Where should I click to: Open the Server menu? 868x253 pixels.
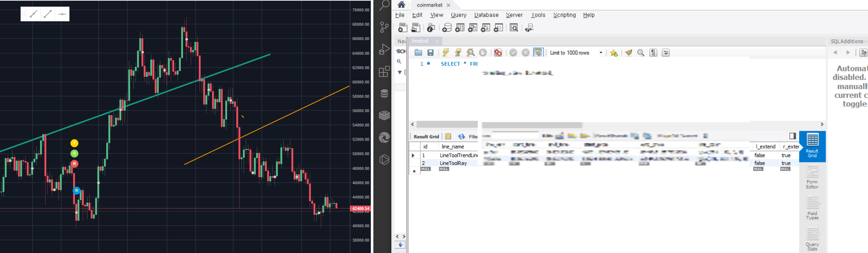(514, 15)
